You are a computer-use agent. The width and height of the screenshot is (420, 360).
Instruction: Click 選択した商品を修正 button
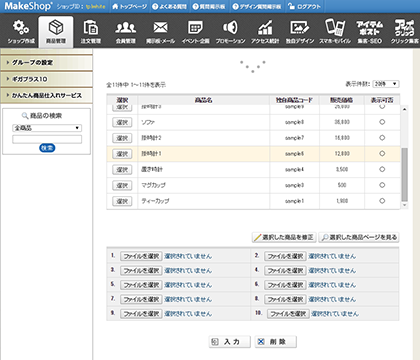click(x=284, y=237)
